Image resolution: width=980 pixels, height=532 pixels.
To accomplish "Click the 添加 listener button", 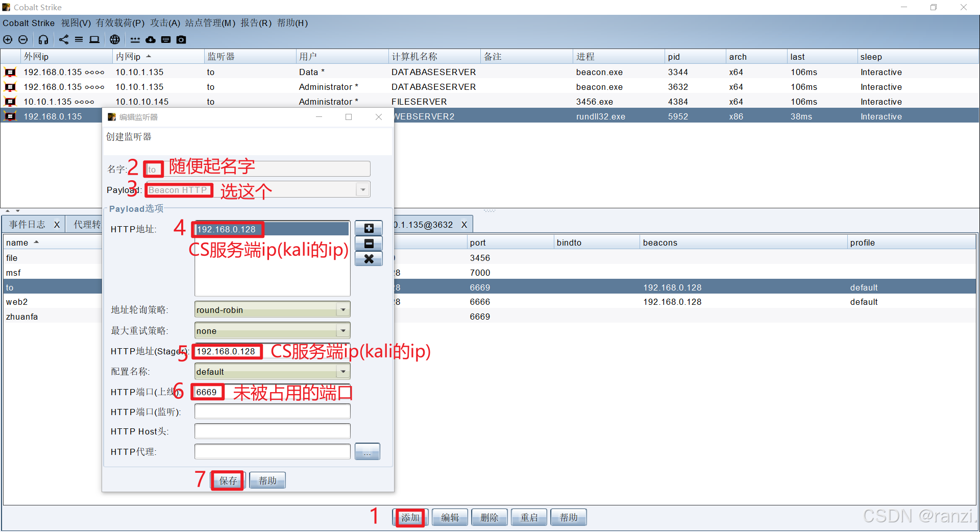I will [x=410, y=517].
